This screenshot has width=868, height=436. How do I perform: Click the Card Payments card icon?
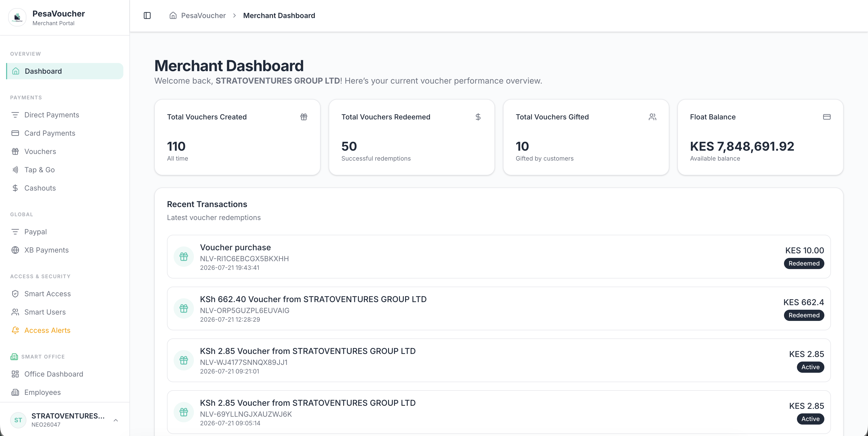coord(15,133)
